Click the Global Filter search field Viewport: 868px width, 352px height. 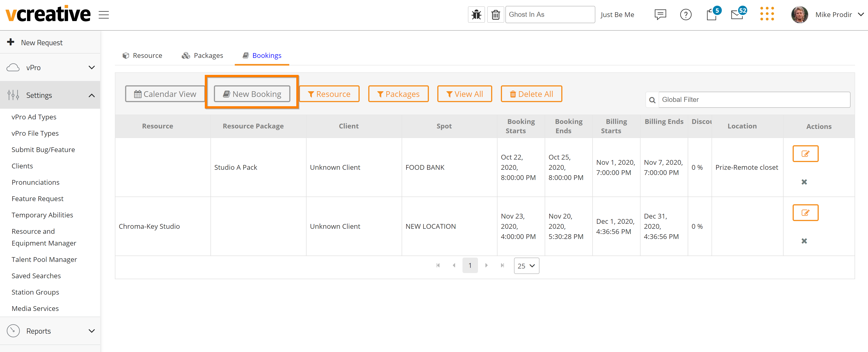click(x=754, y=100)
